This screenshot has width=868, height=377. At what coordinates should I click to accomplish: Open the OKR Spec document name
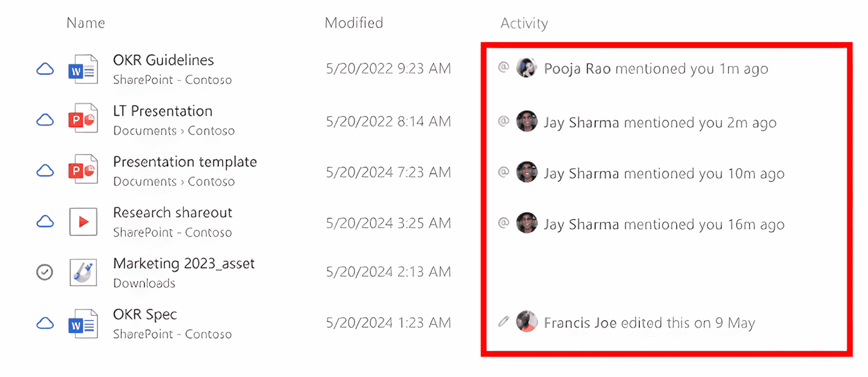tap(145, 314)
